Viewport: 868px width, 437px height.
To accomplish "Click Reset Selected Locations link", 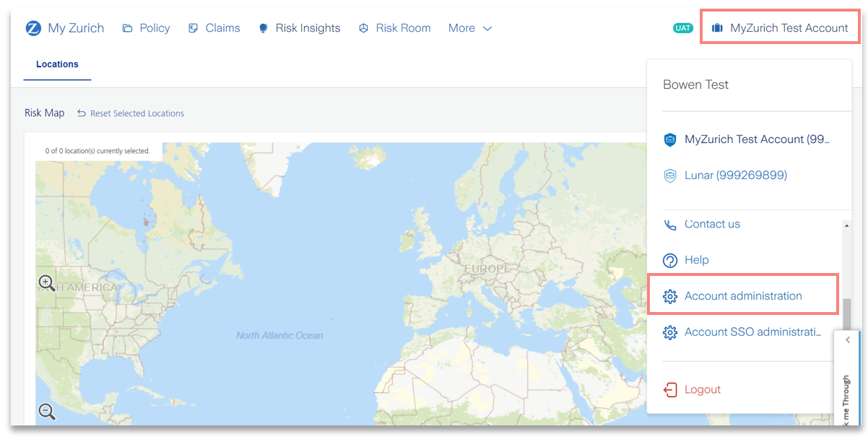I will [x=131, y=113].
